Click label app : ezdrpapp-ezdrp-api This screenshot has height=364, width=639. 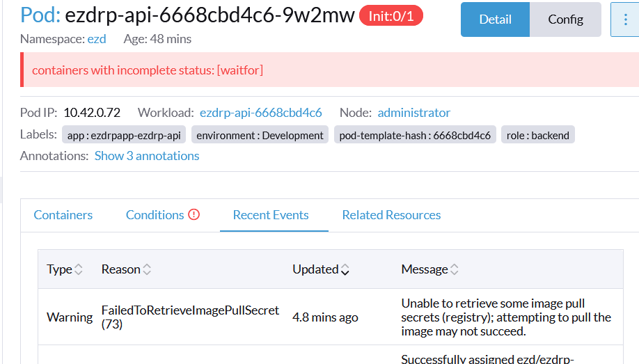[x=124, y=135]
